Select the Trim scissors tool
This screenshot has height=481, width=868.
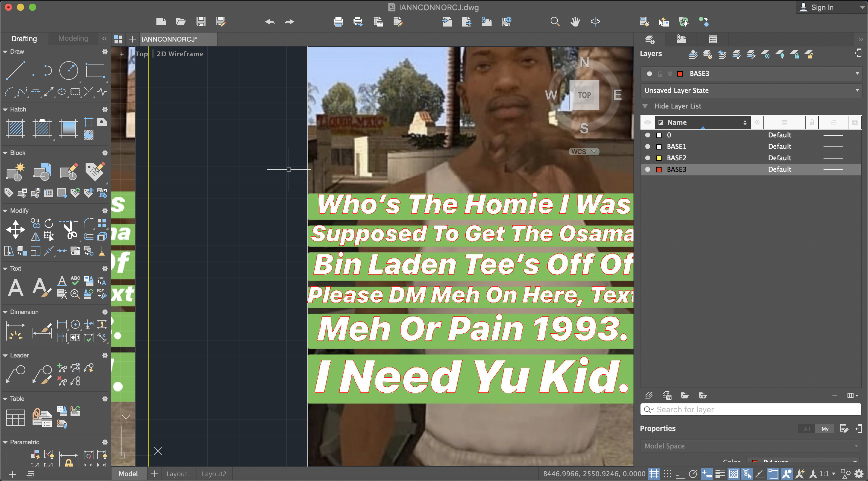[x=69, y=230]
